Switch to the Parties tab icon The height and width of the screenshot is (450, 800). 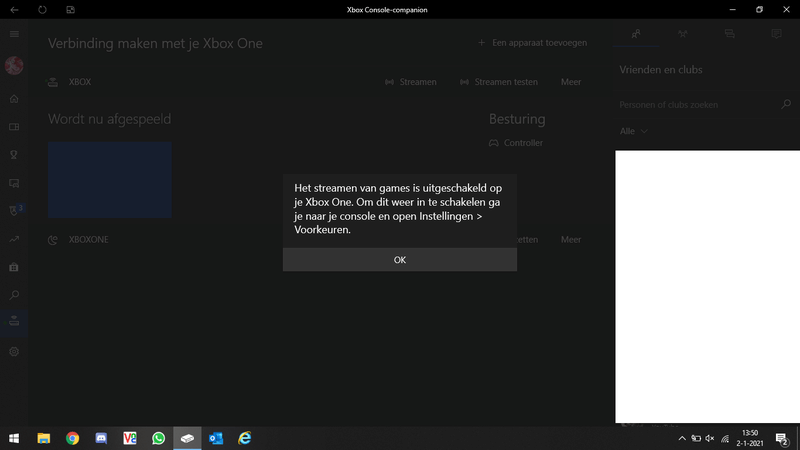(683, 34)
